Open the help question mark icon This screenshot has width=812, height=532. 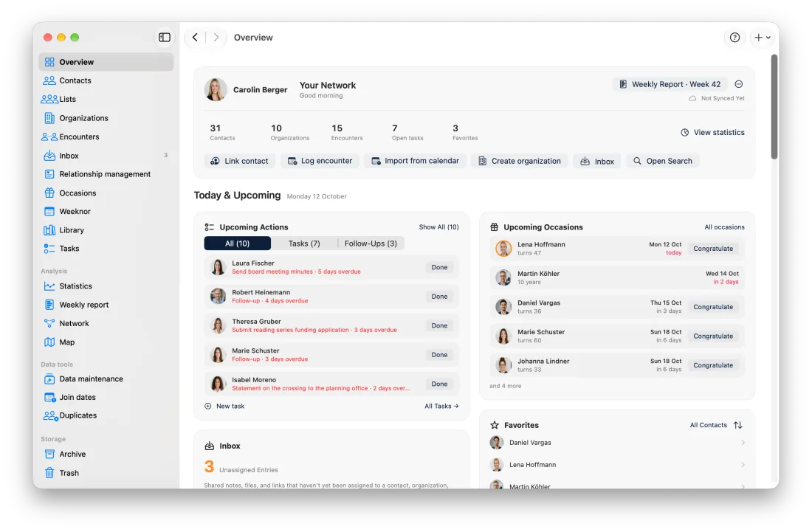click(x=734, y=37)
